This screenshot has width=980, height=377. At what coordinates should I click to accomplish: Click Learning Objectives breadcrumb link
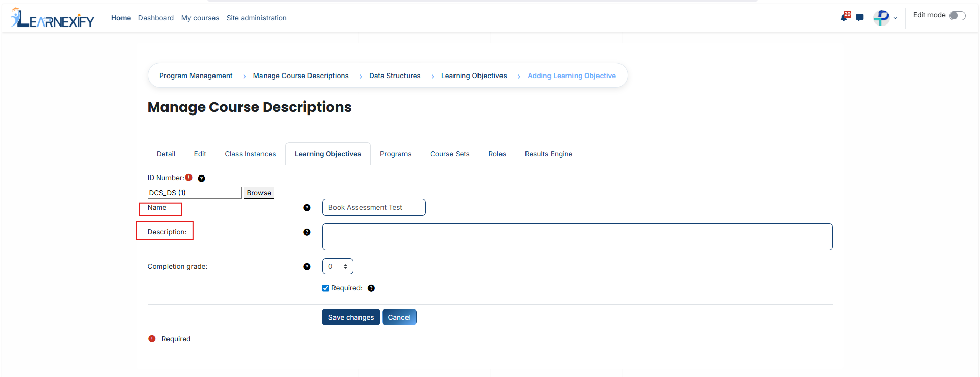click(x=474, y=76)
